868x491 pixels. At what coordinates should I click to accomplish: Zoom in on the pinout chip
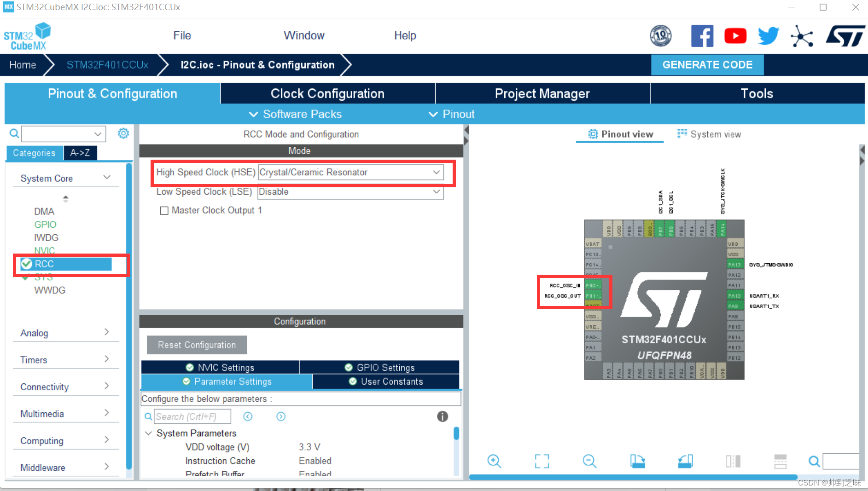(494, 461)
